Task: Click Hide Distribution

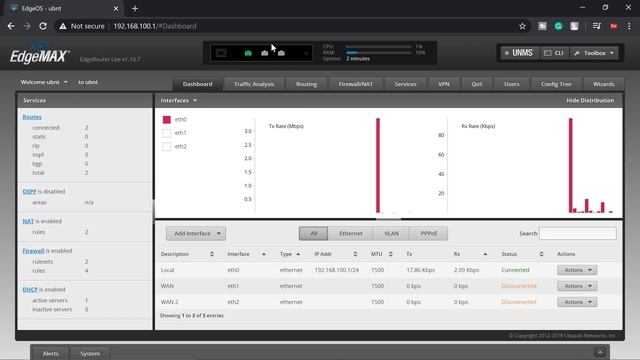Action: click(x=590, y=100)
